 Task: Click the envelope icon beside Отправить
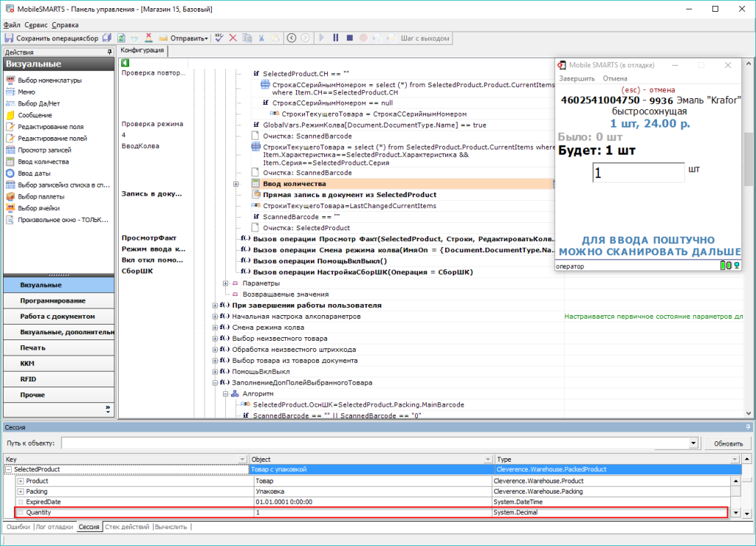click(163, 38)
